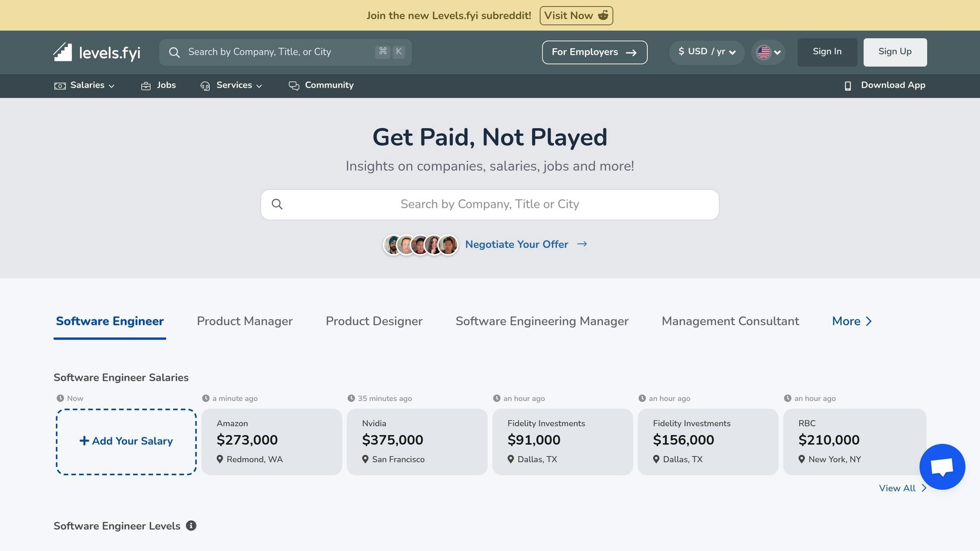
Task: Click the Visit Now button
Action: (x=576, y=15)
